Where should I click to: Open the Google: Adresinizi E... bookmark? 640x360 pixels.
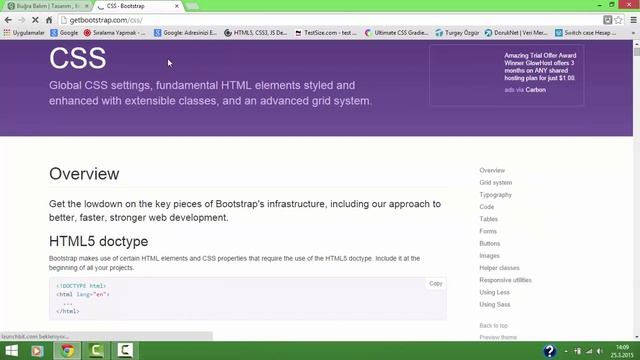pos(186,33)
